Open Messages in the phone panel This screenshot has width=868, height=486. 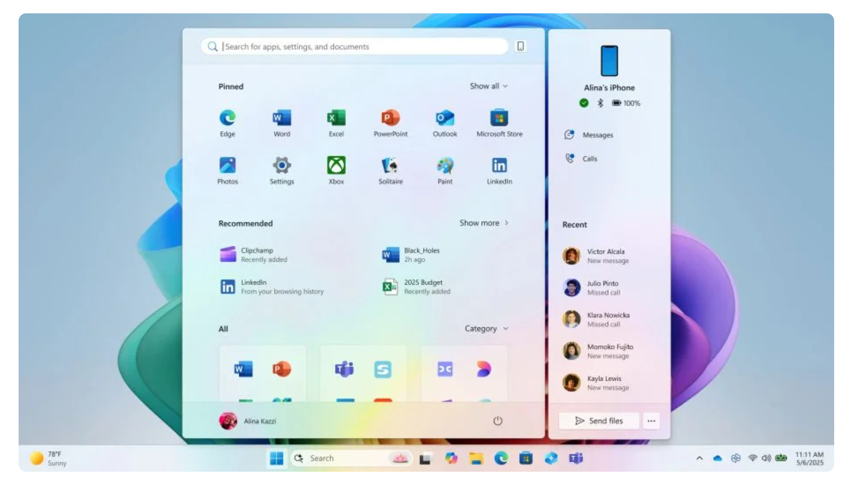[589, 135]
